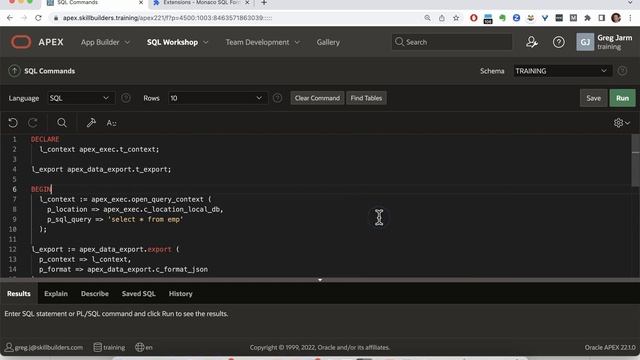This screenshot has width=640, height=360.
Task: Open the administration user-wrench icon
Action: pos(531,42)
